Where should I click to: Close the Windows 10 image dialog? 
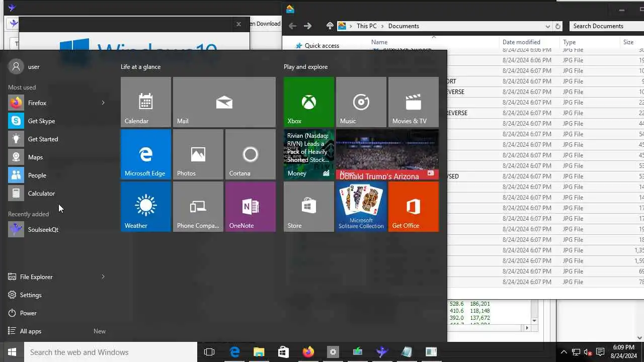[238, 24]
